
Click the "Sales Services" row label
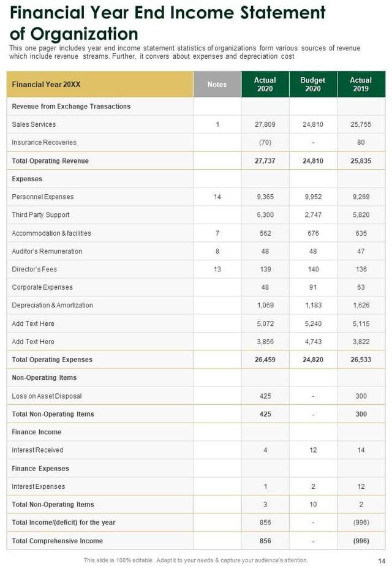(x=34, y=124)
